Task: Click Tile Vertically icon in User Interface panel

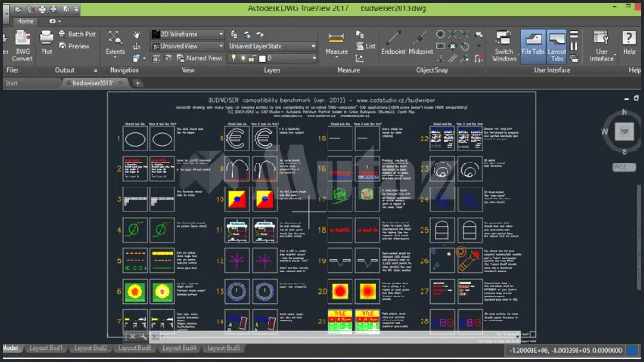Action: (574, 46)
